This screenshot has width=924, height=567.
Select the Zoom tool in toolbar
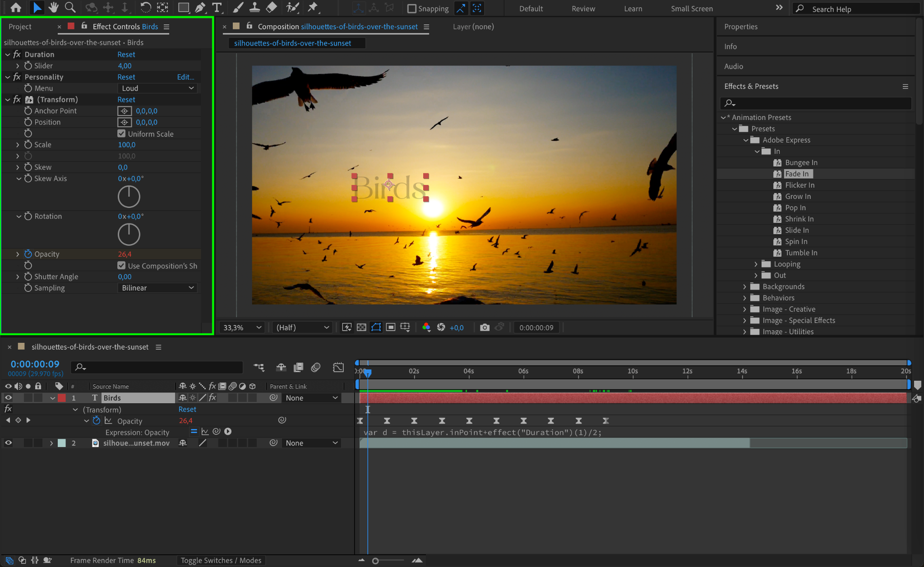70,7
